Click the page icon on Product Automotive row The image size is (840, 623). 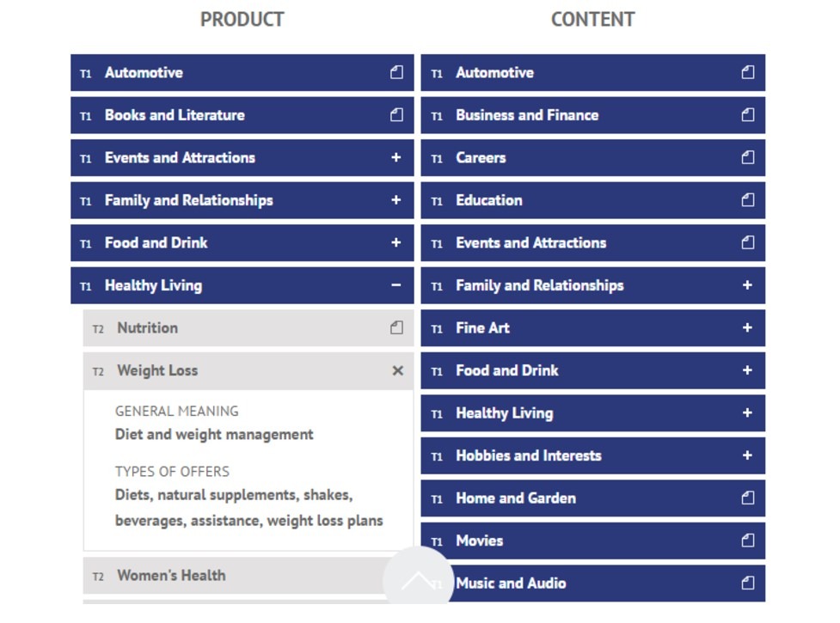pyautogui.click(x=396, y=73)
